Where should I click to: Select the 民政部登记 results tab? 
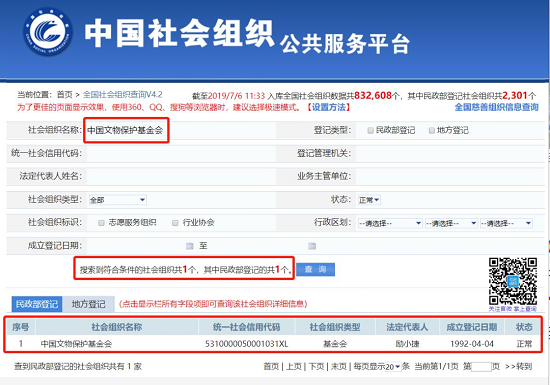click(x=37, y=304)
